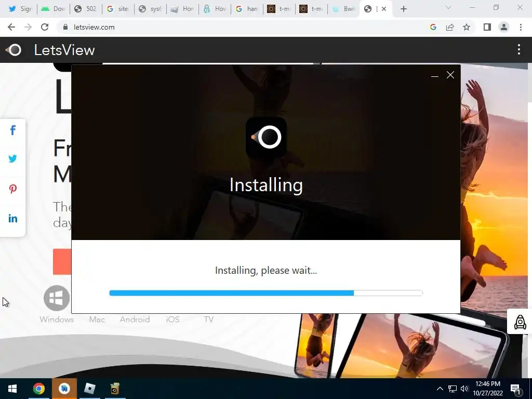This screenshot has height=399, width=532.
Task: Bookmark this page with star
Action: [x=467, y=27]
